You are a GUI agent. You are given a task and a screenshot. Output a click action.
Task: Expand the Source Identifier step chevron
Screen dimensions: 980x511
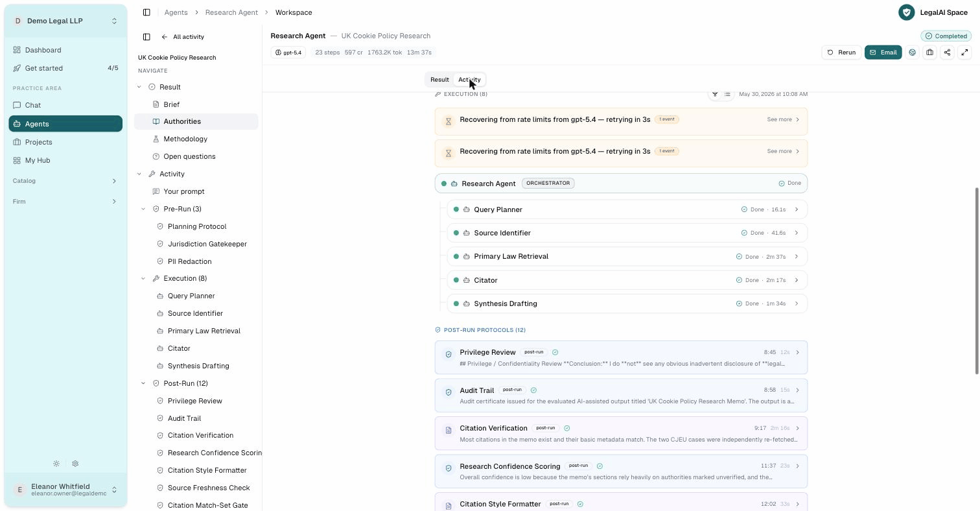(x=797, y=233)
